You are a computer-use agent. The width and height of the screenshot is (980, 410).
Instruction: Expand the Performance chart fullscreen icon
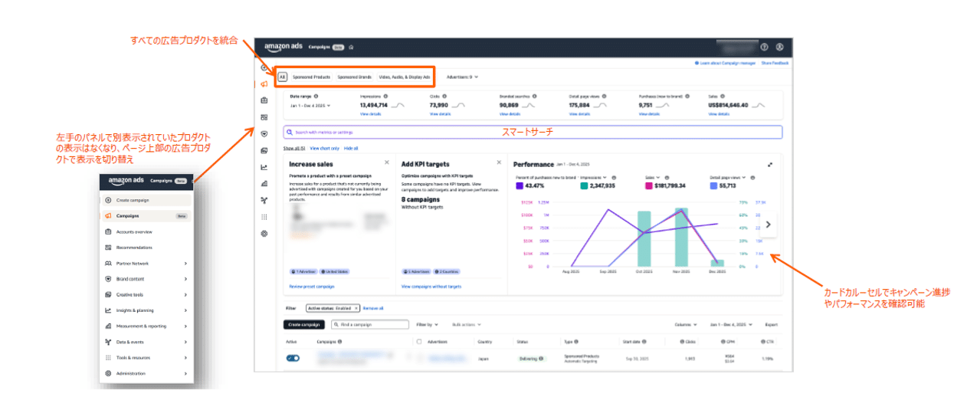click(771, 164)
